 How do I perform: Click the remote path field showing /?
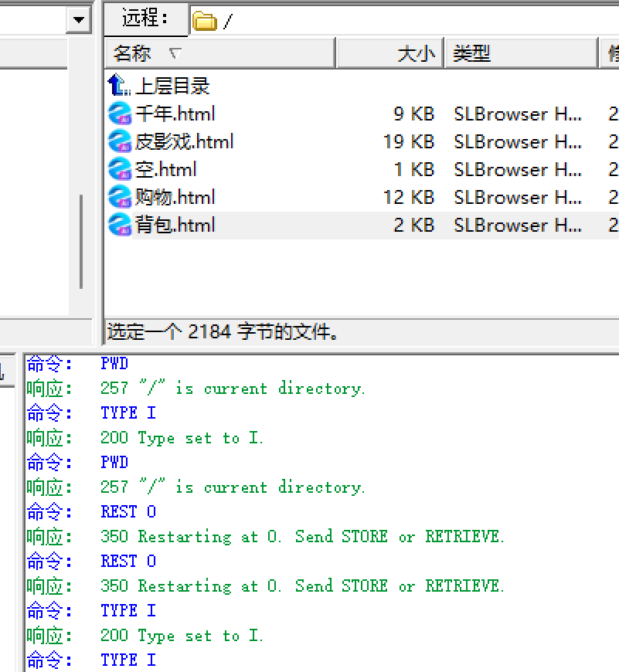(x=405, y=21)
